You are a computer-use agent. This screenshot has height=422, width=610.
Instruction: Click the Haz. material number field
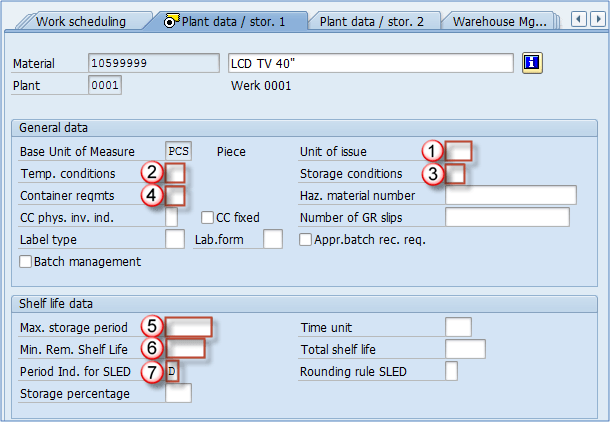510,195
